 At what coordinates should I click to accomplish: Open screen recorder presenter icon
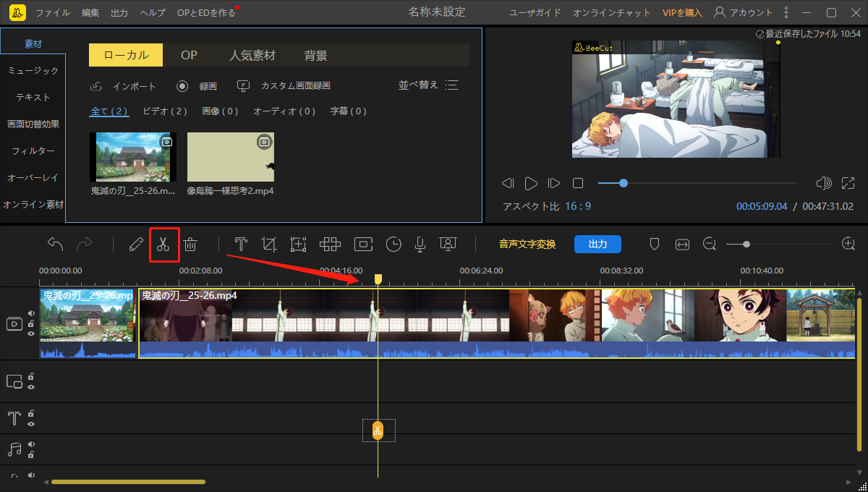pos(448,245)
